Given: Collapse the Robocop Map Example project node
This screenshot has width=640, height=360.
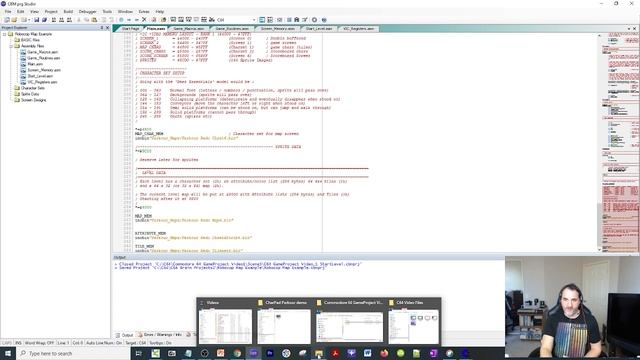Looking at the screenshot, I should point(5,34).
